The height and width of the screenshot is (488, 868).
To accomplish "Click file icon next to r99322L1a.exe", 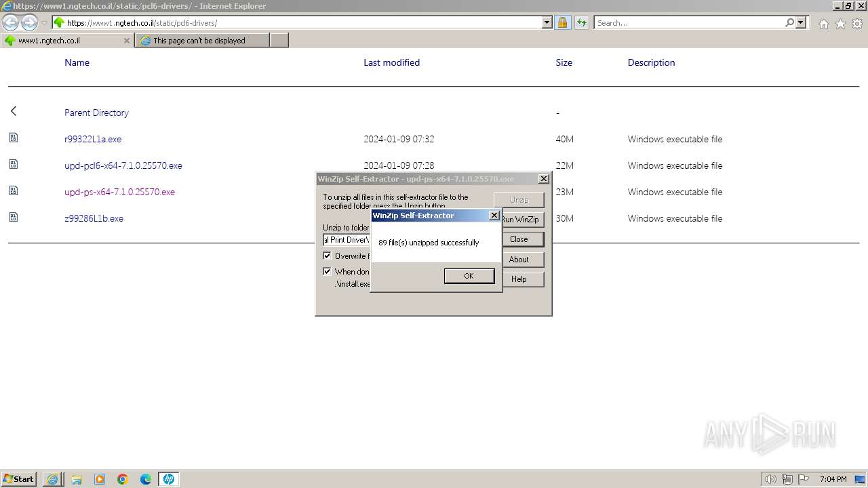I will pos(14,138).
